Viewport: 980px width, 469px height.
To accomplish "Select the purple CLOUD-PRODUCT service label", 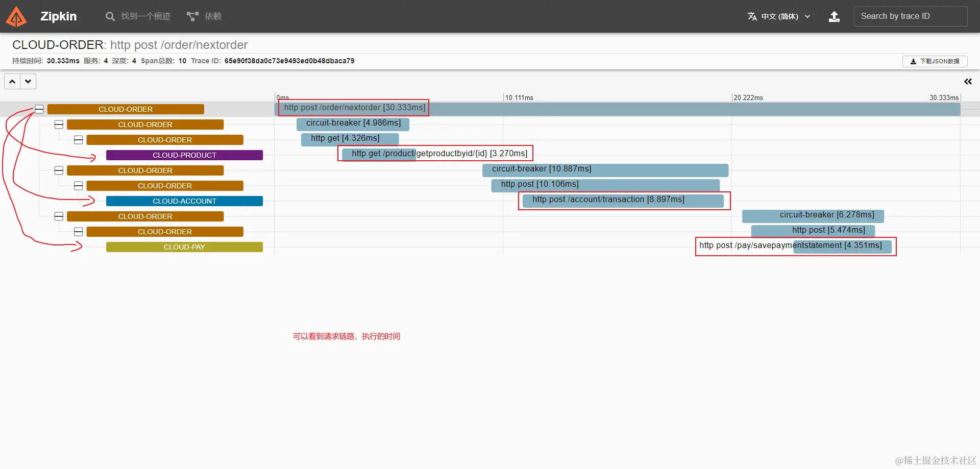I will tap(184, 155).
